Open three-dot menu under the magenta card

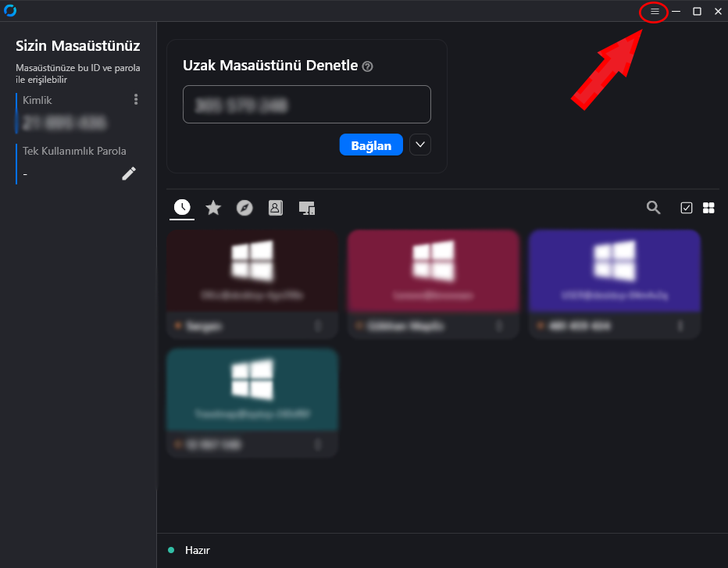click(x=499, y=326)
